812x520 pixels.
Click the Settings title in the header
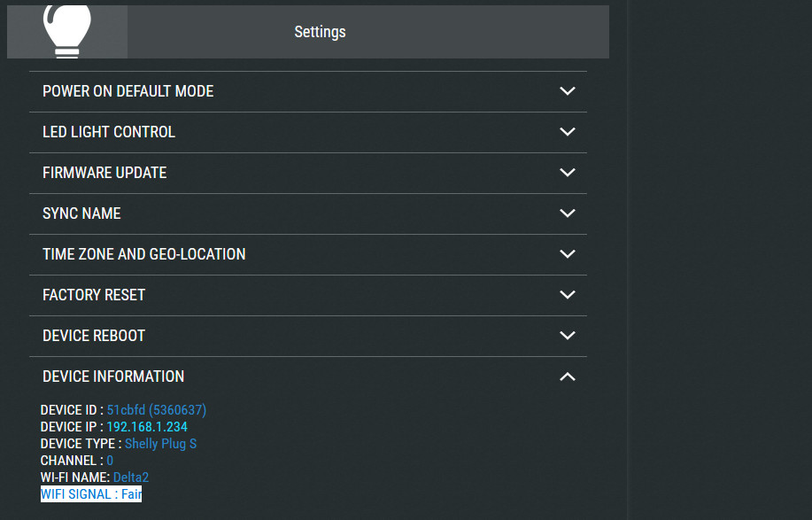pyautogui.click(x=320, y=32)
